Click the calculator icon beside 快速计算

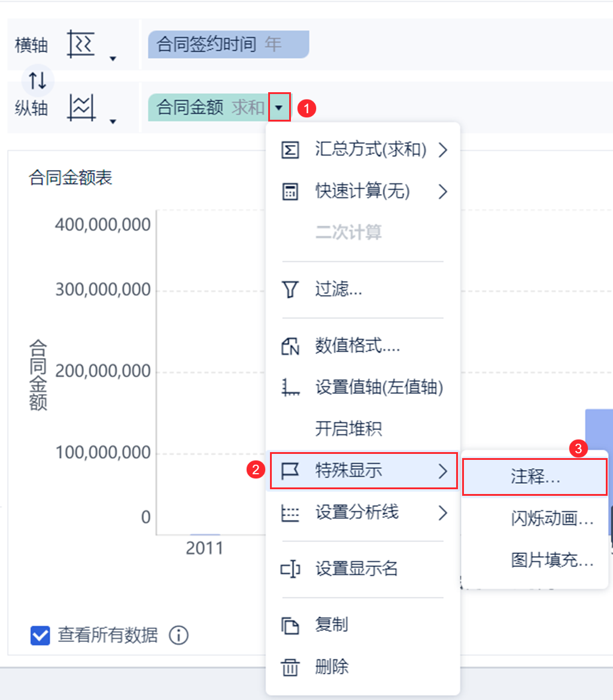[290, 192]
